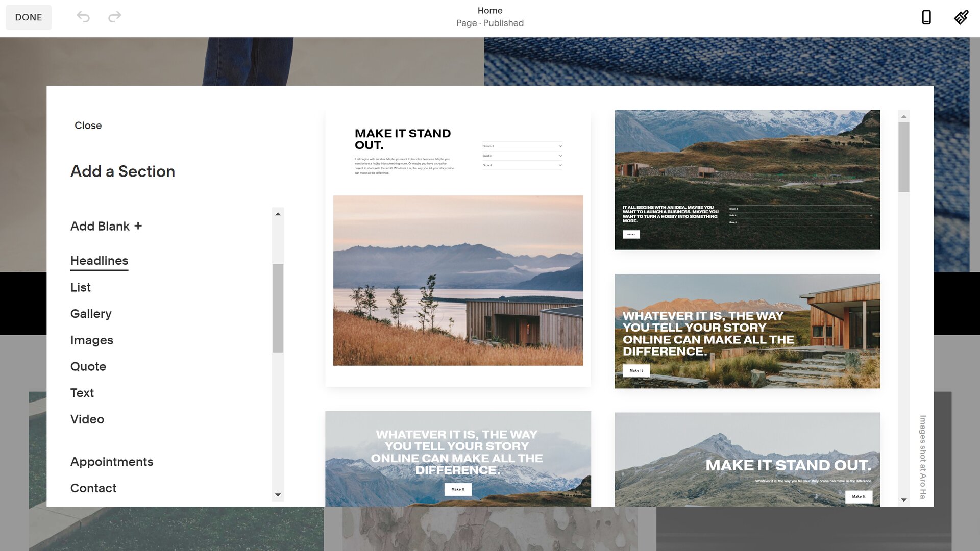Click the Add Blank section button

[x=106, y=226]
